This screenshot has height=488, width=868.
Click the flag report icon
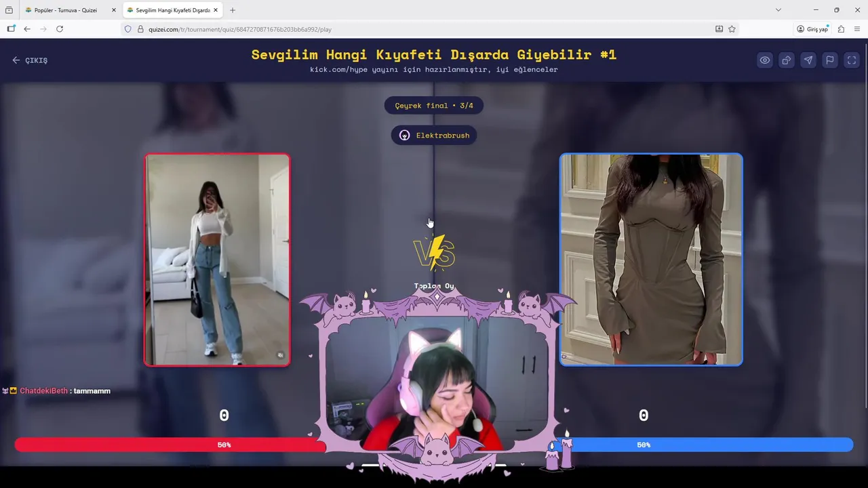coord(830,60)
